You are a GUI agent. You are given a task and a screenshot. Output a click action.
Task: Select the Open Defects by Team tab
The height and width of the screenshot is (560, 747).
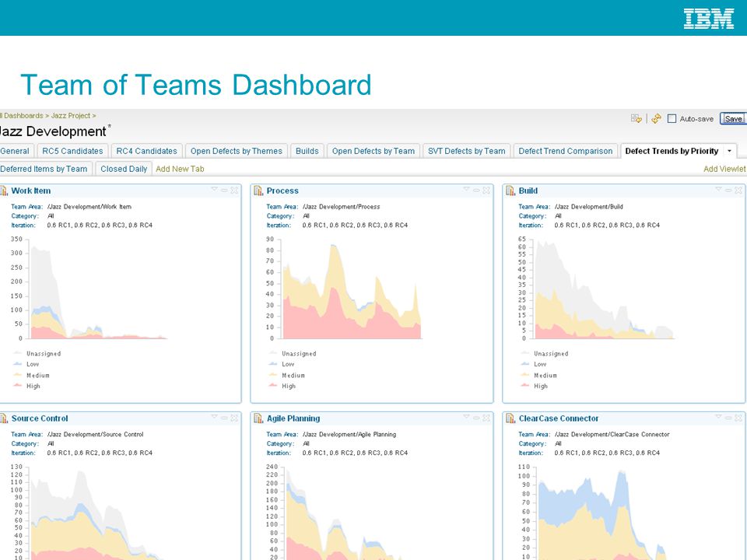pos(373,151)
